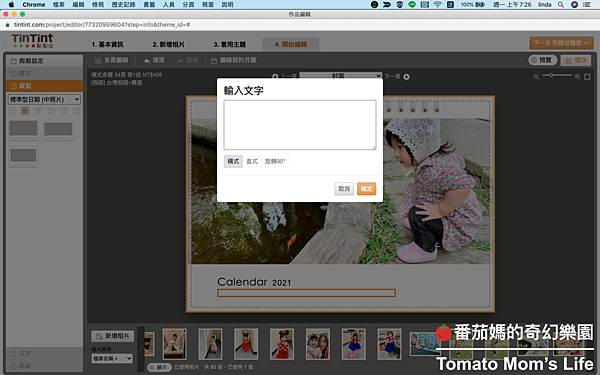Click the LINE icon in menu bar
Image resolution: width=600 pixels, height=375 pixels.
point(412,5)
